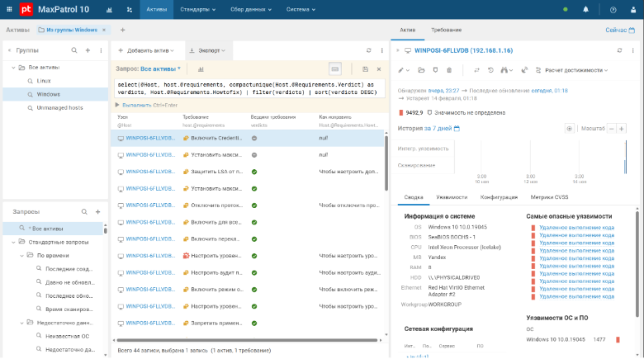Image resolution: width=644 pixels, height=359 pixels.
Task: Save the query with the floppy disk icon
Action: (x=366, y=69)
